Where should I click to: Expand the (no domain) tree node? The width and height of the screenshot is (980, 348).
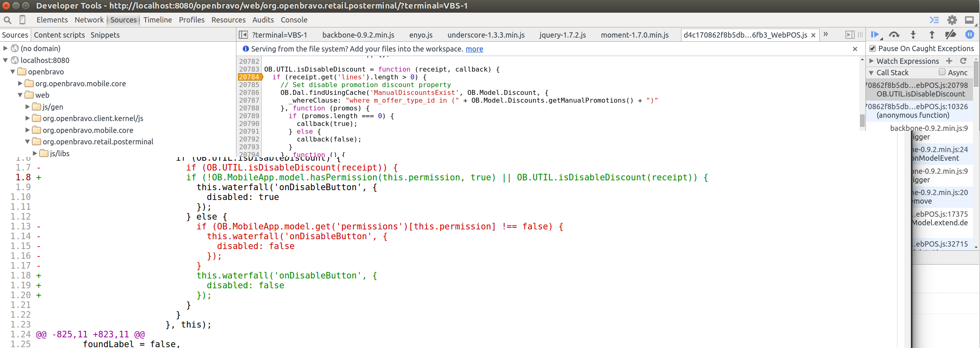[5, 48]
